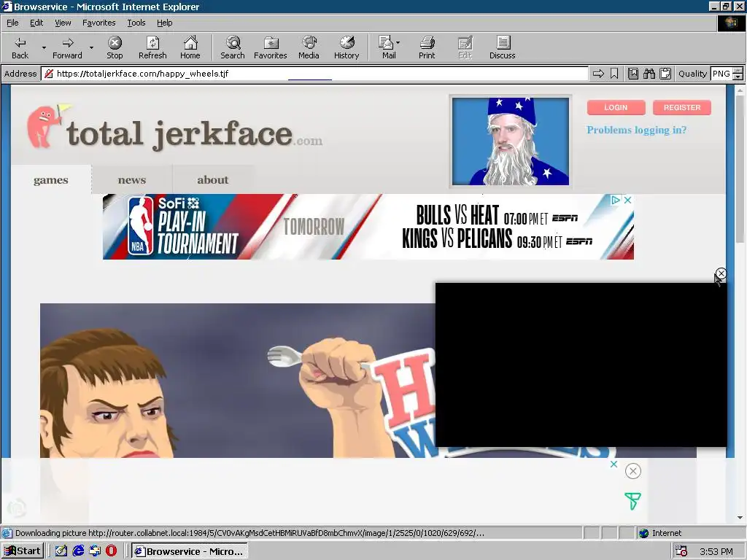Click the Mail toolbar icon
The width and height of the screenshot is (747, 560).
point(387,47)
